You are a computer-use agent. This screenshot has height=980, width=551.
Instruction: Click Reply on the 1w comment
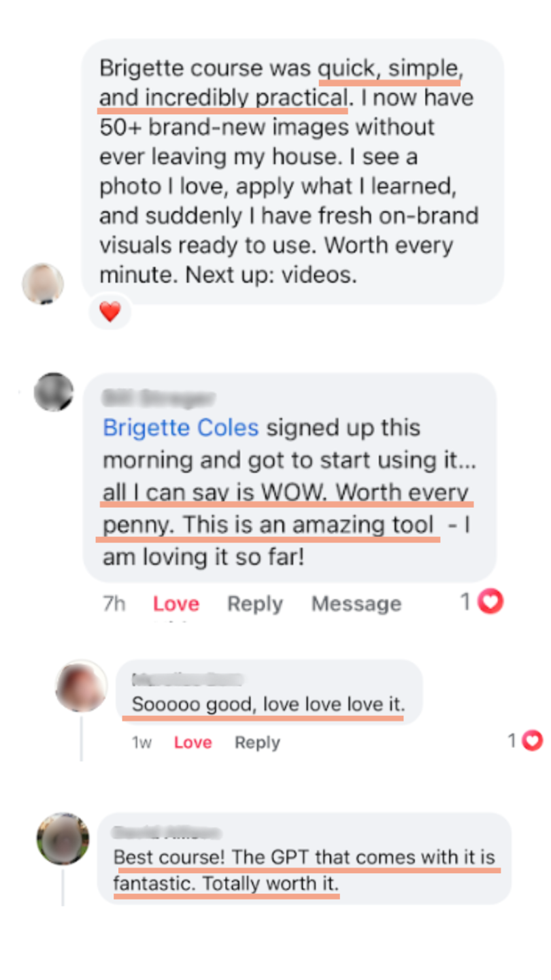[257, 742]
